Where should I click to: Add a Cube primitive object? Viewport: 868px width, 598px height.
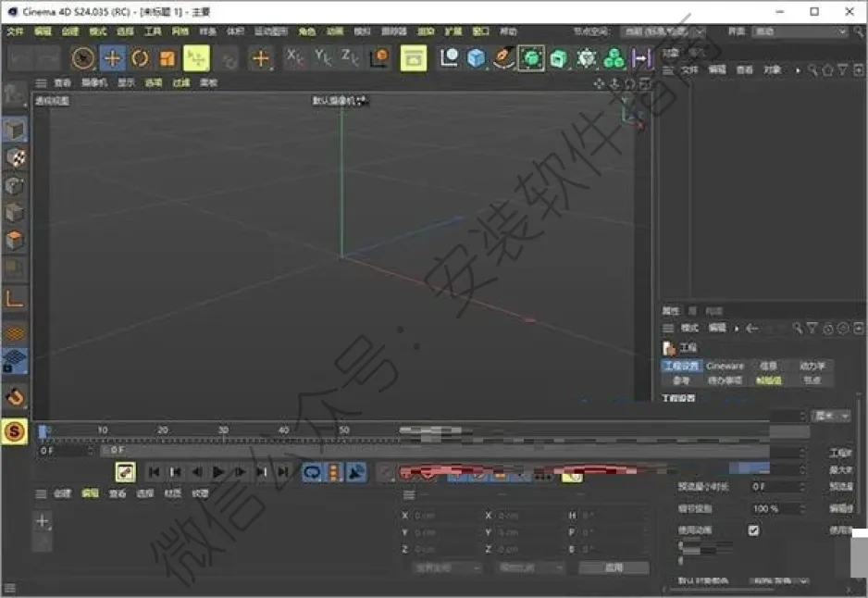[x=476, y=57]
